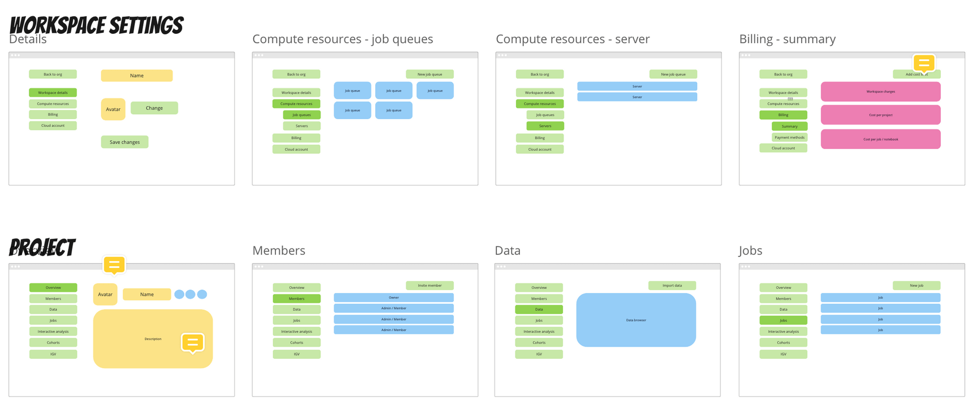Select Payment methods sub-item in Billing frame

(x=789, y=138)
